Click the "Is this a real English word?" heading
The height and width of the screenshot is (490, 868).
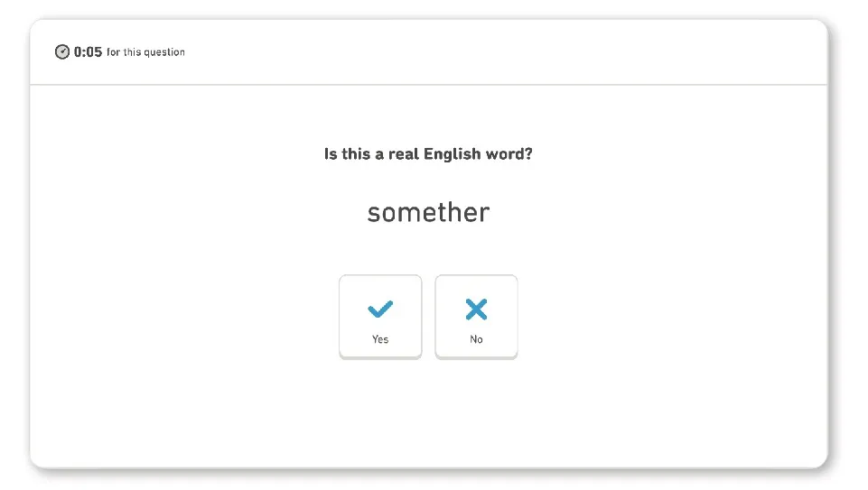point(428,154)
